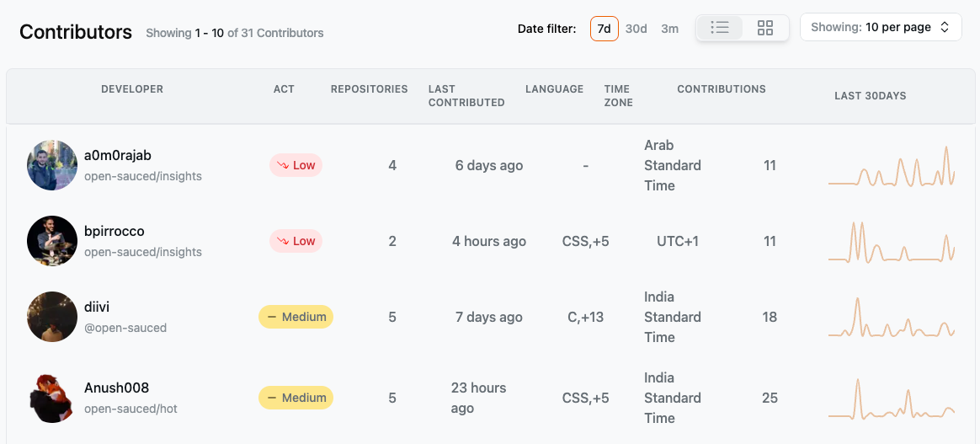The height and width of the screenshot is (444, 980).
Task: Click the Low activity badge for a0m0rajab
Action: [296, 165]
